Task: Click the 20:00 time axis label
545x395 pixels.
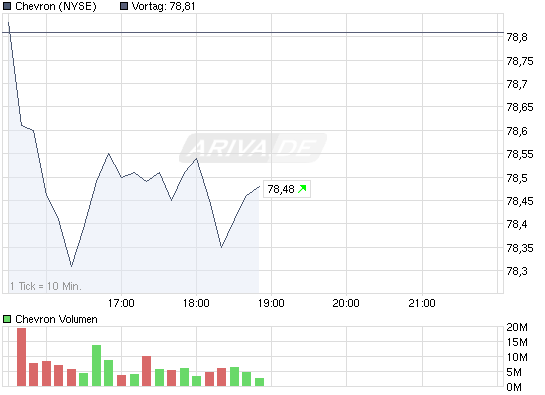Action: [x=346, y=303]
